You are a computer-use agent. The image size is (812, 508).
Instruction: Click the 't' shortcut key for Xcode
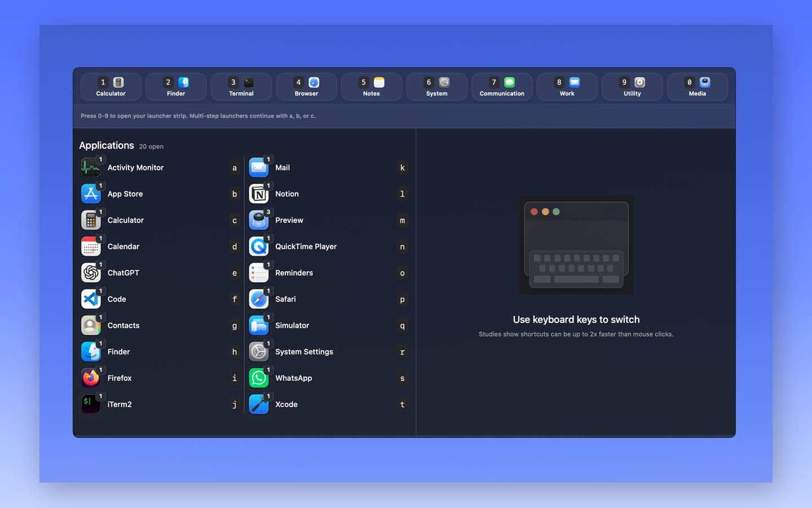click(x=402, y=404)
